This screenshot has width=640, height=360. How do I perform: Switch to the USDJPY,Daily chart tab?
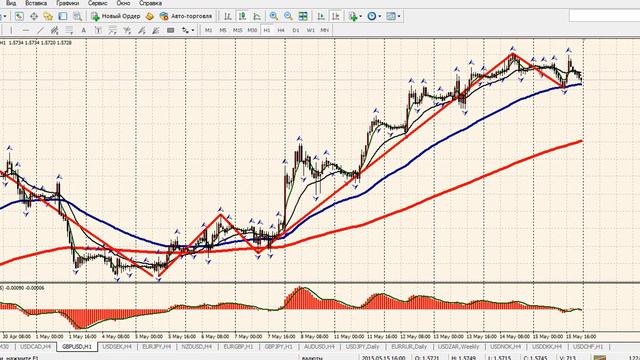pyautogui.click(x=362, y=347)
